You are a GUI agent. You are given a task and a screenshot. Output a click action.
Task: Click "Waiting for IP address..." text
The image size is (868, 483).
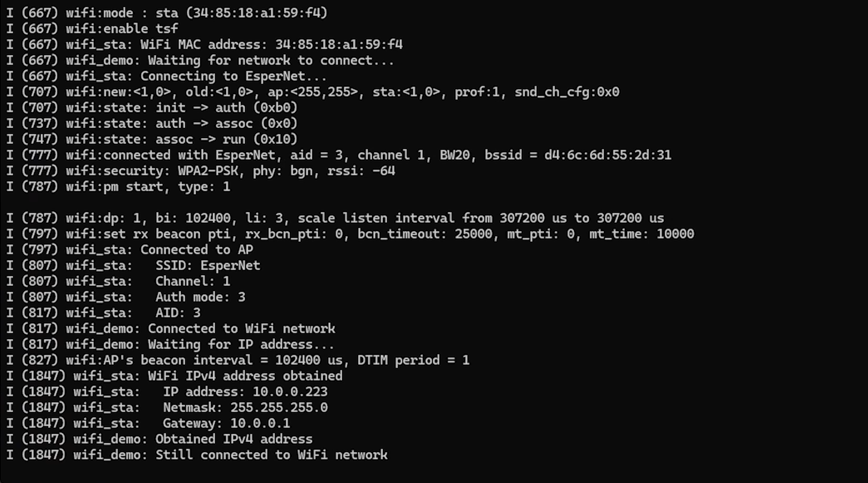(241, 344)
